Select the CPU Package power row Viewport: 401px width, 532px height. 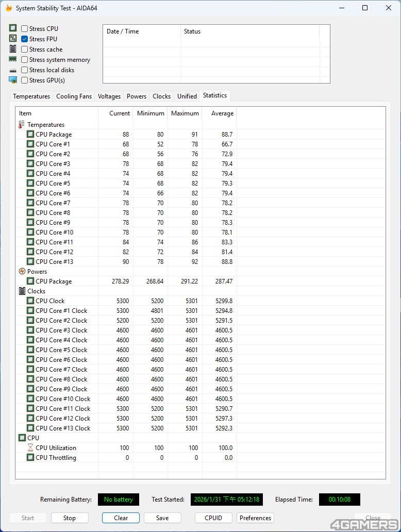tap(54, 281)
